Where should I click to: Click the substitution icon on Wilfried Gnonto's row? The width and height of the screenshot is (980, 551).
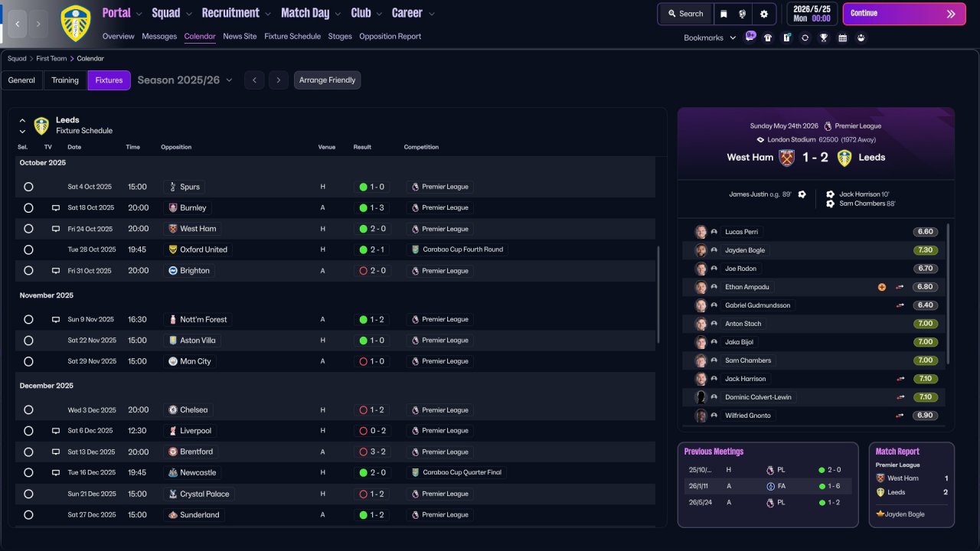pyautogui.click(x=900, y=416)
